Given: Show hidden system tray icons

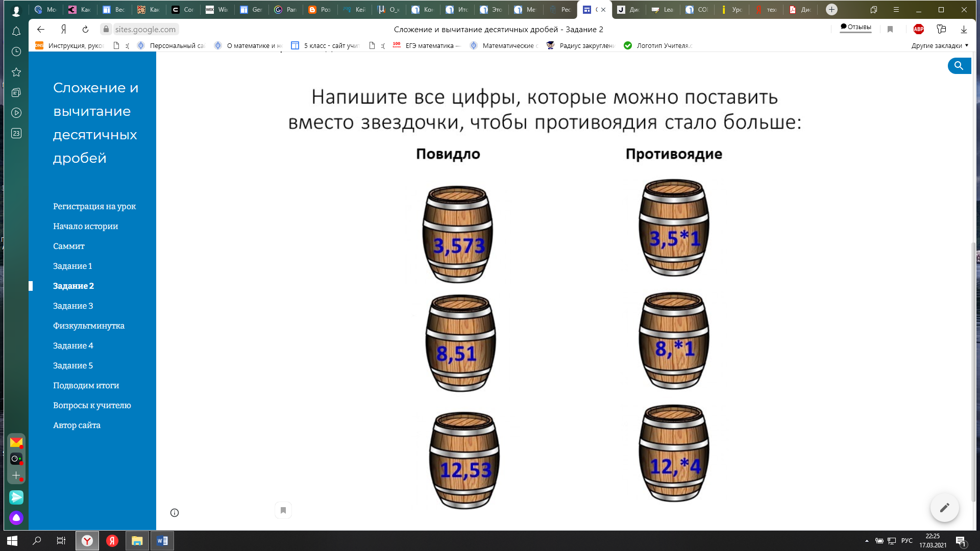Looking at the screenshot, I should (867, 541).
